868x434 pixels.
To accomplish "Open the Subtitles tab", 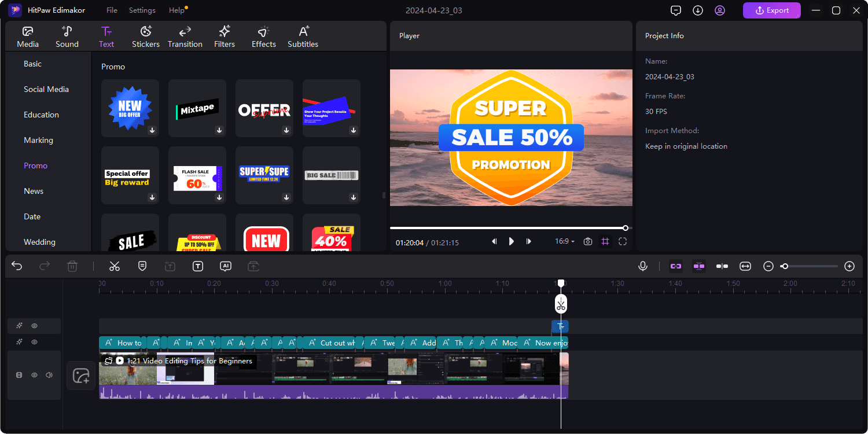I will click(303, 37).
